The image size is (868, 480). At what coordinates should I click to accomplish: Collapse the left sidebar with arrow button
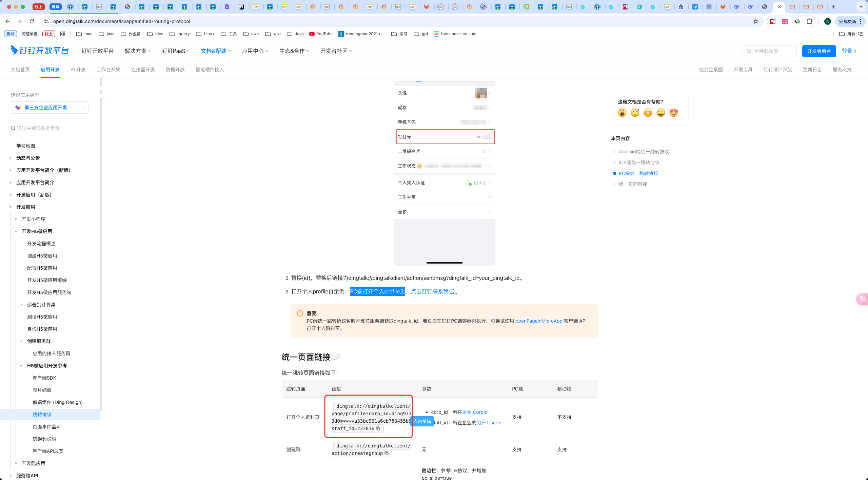[101, 92]
